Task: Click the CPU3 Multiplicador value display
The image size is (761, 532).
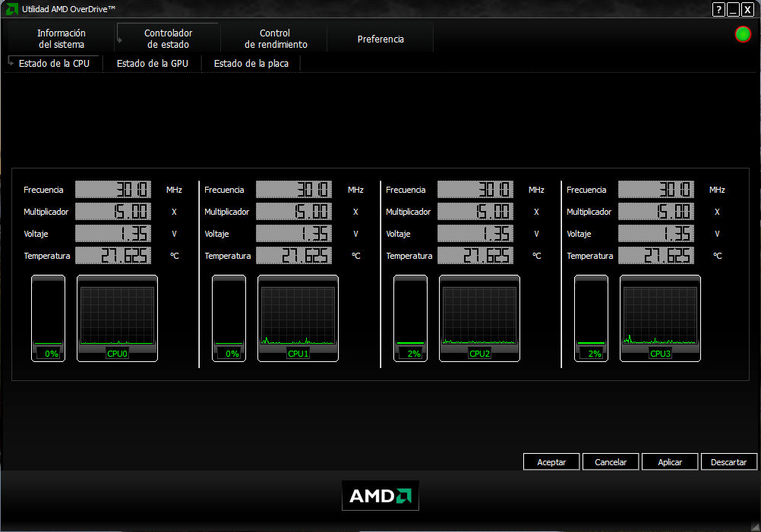Action: click(655, 212)
